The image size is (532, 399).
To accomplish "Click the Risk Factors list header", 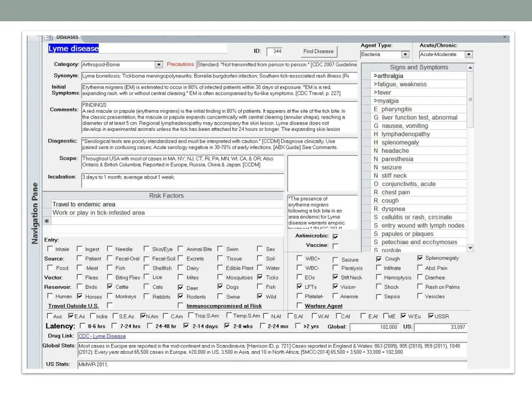I will pyautogui.click(x=166, y=196).
